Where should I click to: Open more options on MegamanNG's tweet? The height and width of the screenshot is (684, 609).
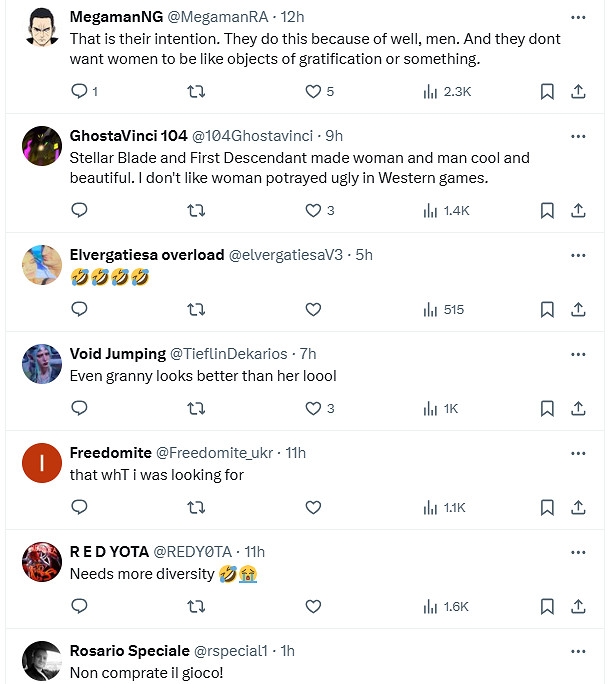[578, 18]
